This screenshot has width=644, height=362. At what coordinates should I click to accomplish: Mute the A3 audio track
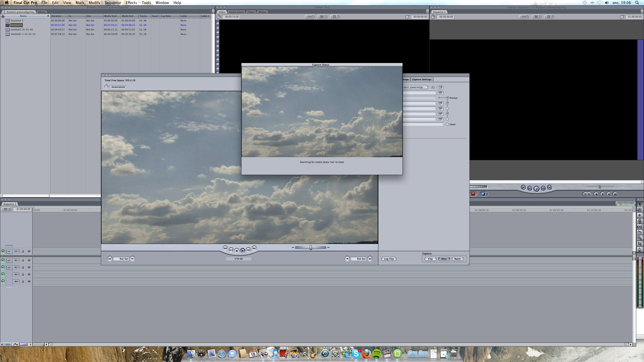click(3, 274)
